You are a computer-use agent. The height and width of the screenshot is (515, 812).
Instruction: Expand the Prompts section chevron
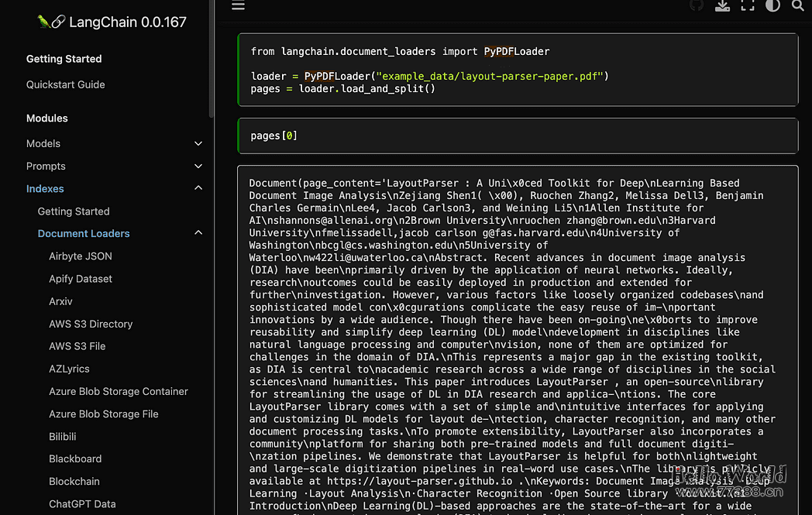[x=198, y=167]
